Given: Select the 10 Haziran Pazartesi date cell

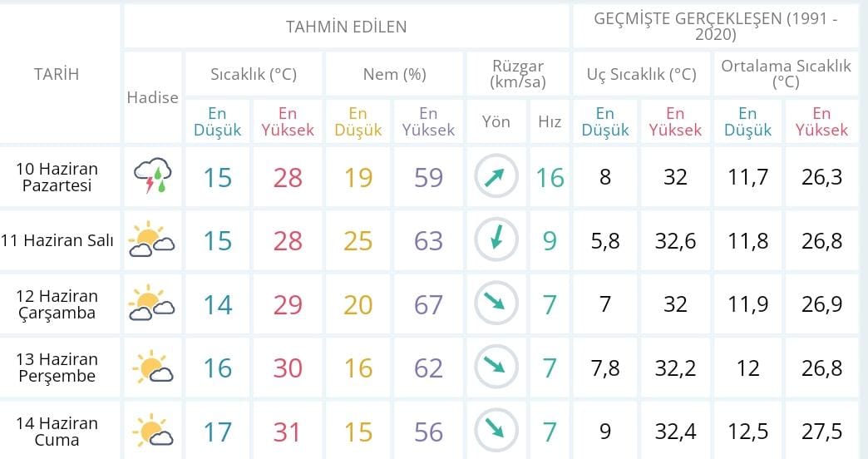Looking at the screenshot, I should [x=57, y=176].
